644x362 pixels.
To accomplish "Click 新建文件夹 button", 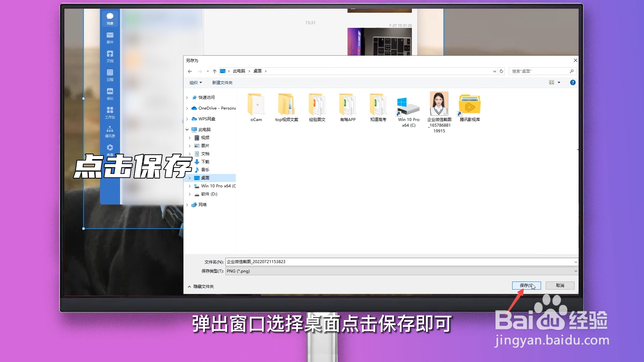I will click(x=222, y=82).
